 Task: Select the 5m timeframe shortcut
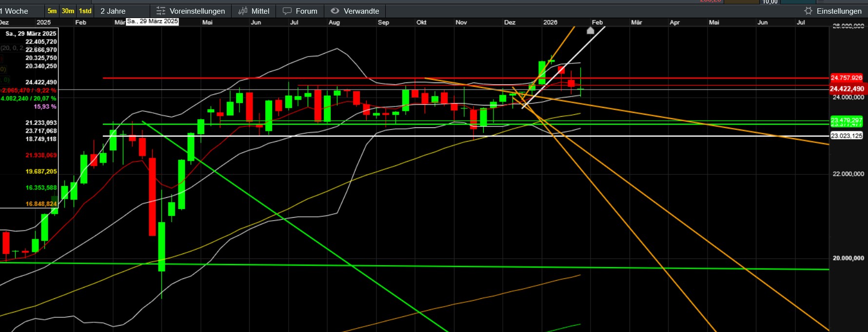(52, 11)
